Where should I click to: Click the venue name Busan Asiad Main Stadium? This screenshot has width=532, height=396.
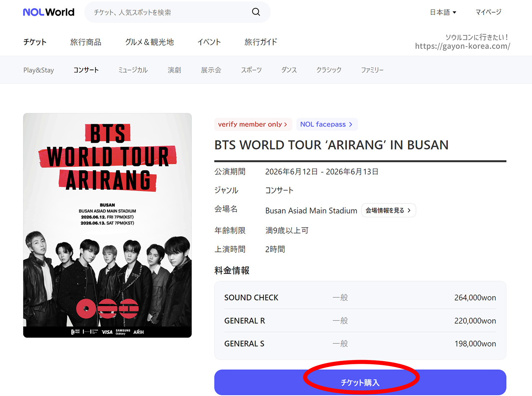pyautogui.click(x=311, y=211)
